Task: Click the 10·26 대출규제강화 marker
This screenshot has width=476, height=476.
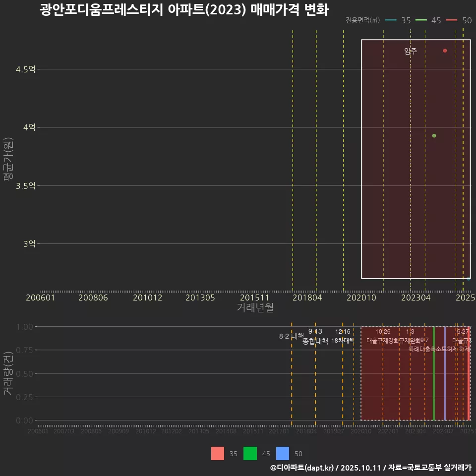Action: 383,336
